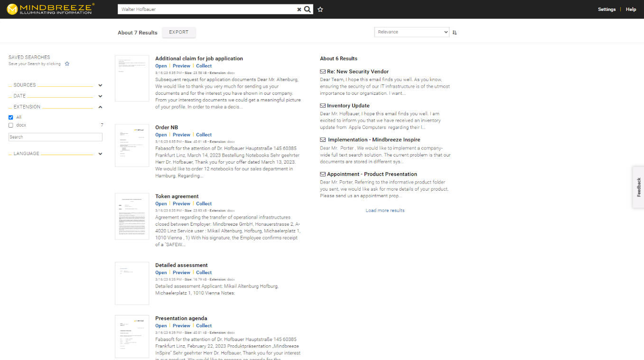Viewport: 644px width, 360px height.
Task: Open the Feedback side tab
Action: tap(638, 187)
